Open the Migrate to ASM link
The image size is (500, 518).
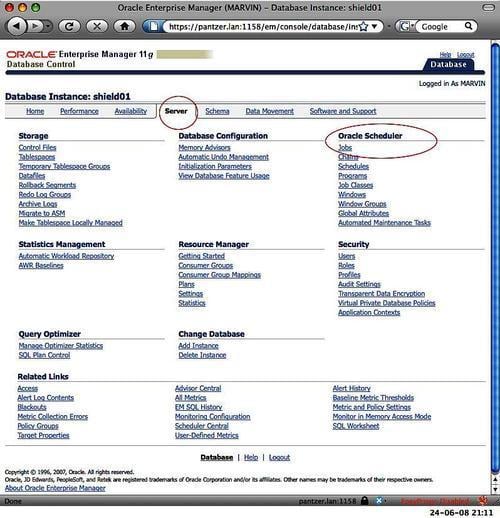point(42,213)
